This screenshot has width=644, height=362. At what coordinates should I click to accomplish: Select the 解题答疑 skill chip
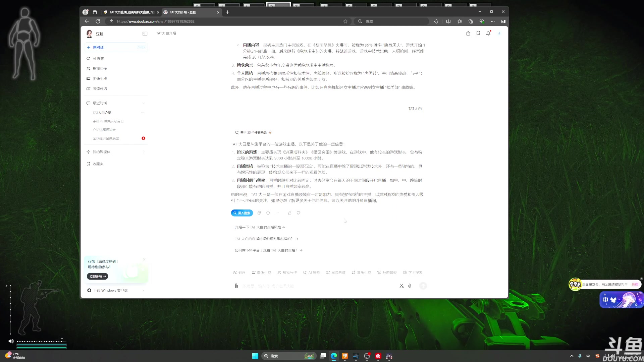(x=387, y=273)
